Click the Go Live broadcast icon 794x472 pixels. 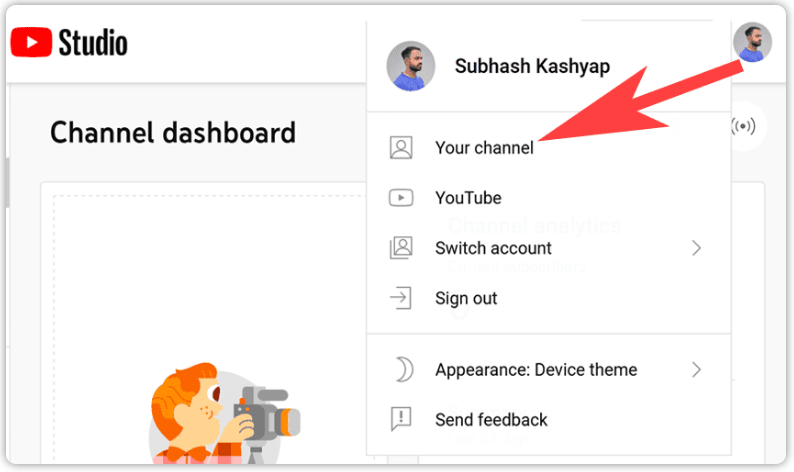743,126
